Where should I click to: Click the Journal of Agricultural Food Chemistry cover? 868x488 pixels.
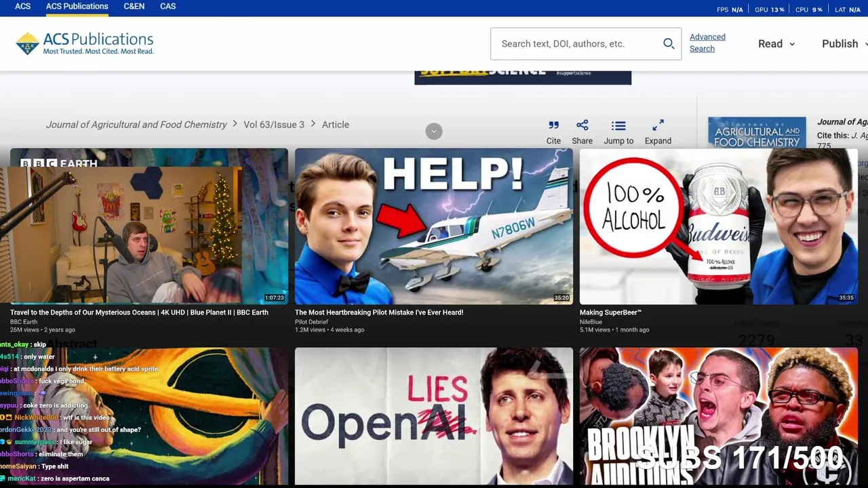click(757, 132)
